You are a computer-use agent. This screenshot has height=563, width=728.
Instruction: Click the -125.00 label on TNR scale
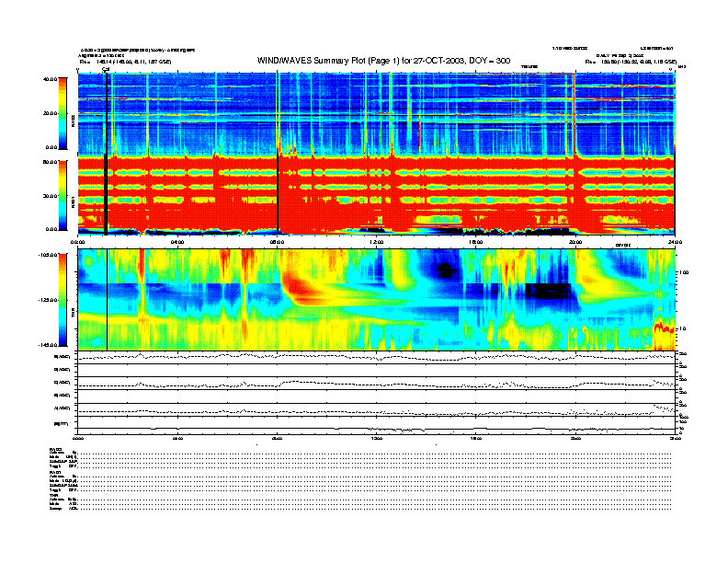pyautogui.click(x=48, y=300)
